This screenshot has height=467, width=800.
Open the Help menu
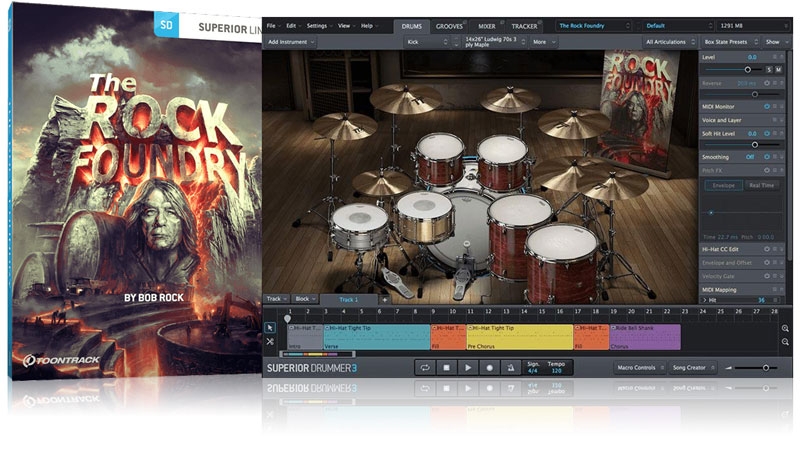pyautogui.click(x=369, y=26)
